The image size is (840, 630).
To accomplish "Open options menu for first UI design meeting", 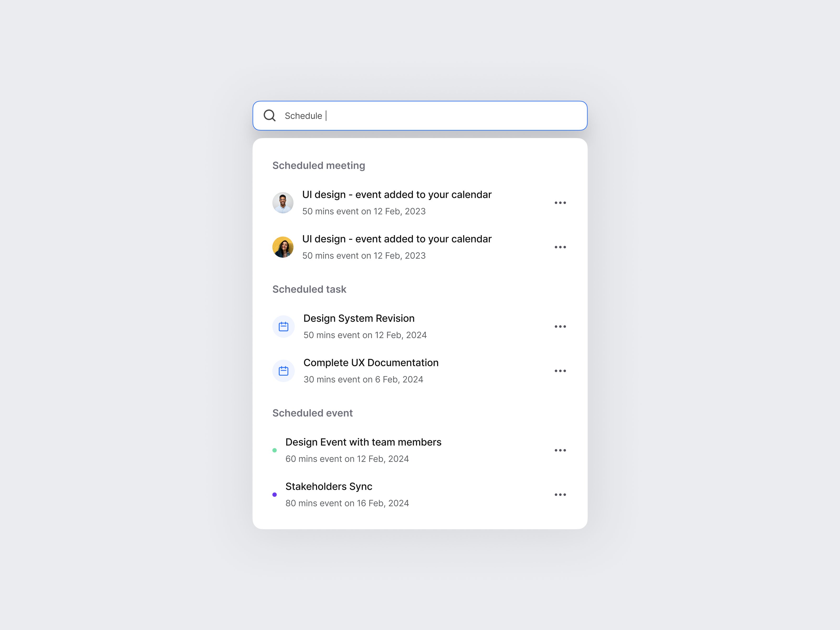I will (560, 202).
